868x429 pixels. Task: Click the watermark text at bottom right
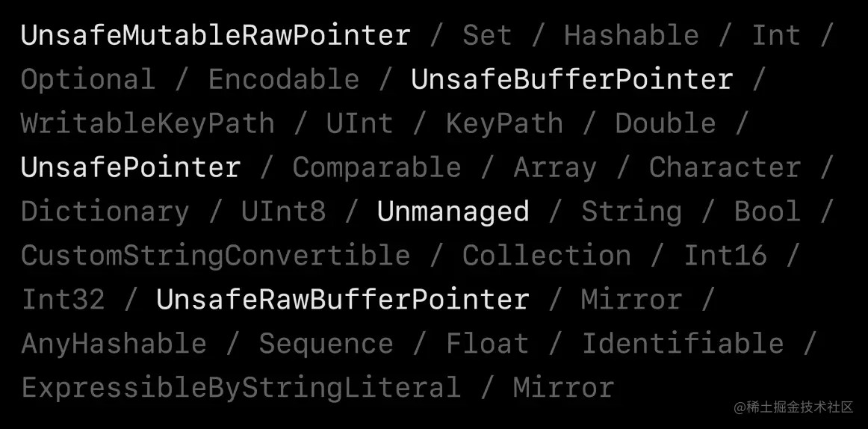coord(794,407)
